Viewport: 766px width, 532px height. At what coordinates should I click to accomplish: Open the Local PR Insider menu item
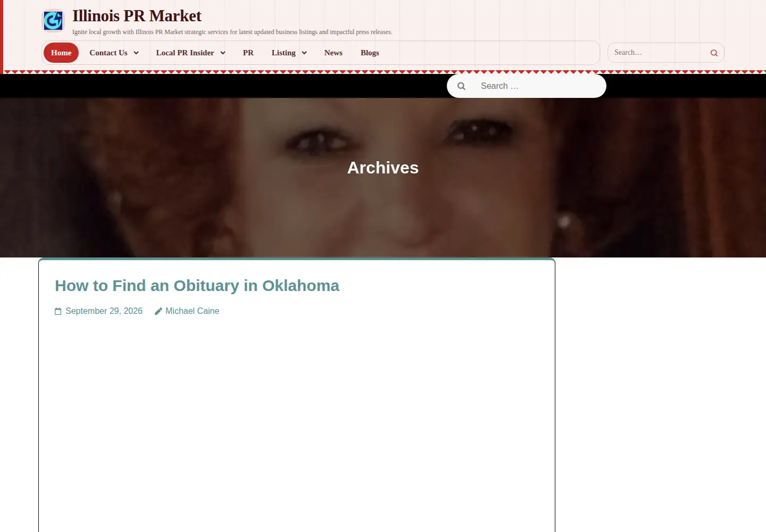pyautogui.click(x=185, y=53)
